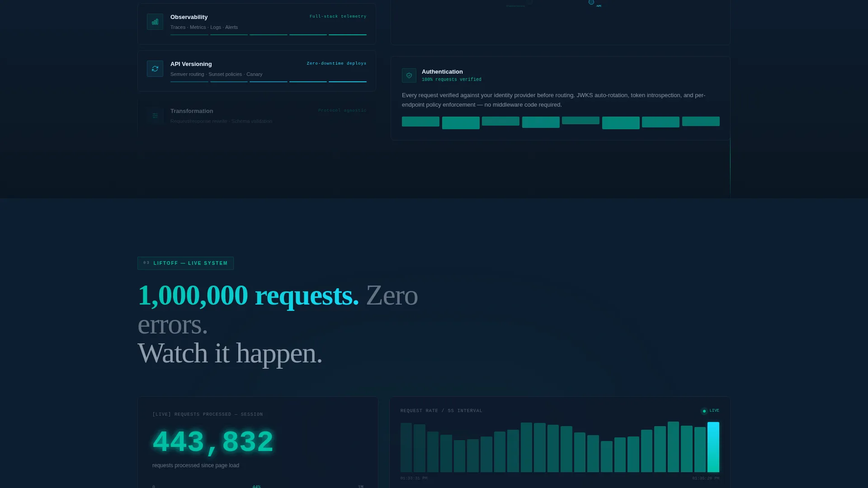The image size is (868, 488).
Task: Click the first bar of the request rate chart
Action: click(x=406, y=448)
